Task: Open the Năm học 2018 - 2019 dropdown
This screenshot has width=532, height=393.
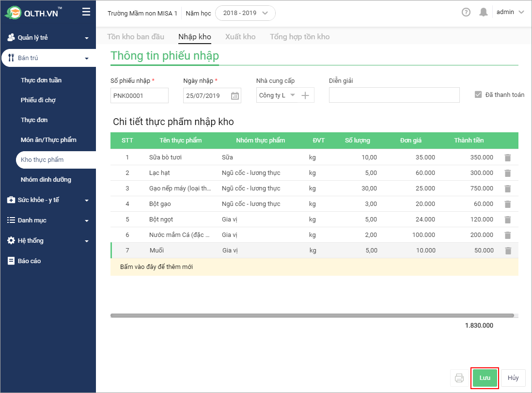Action: click(245, 13)
